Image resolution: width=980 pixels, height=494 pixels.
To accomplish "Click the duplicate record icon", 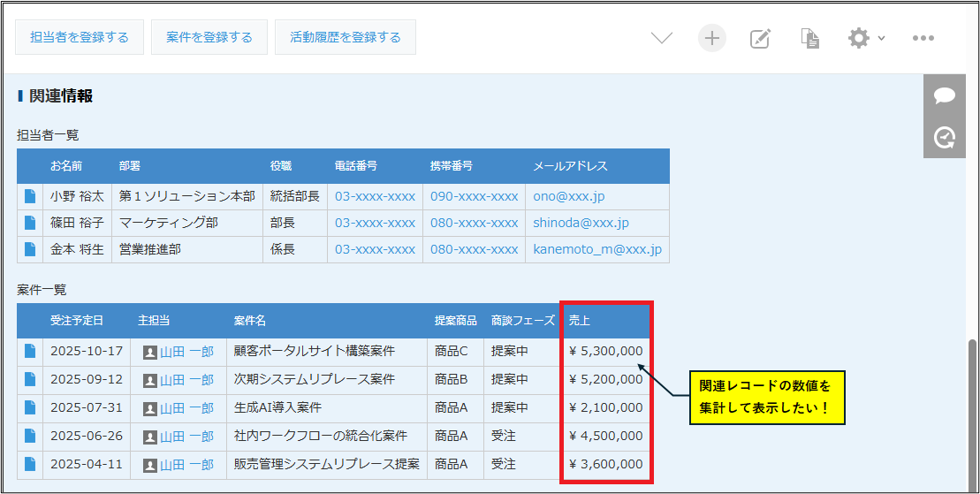I will 809,38.
